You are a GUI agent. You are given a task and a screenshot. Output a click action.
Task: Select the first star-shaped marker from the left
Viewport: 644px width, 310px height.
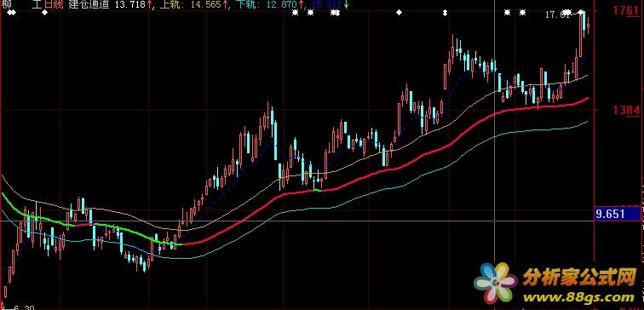pyautogui.click(x=295, y=13)
